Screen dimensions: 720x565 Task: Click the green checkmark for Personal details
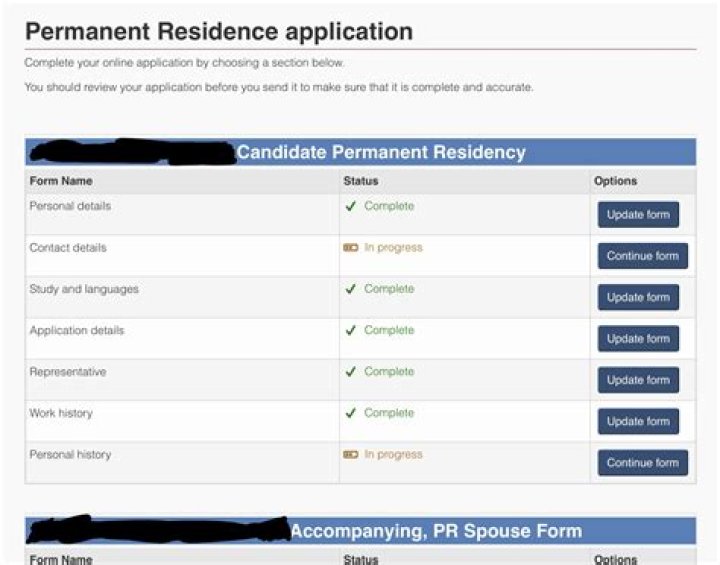click(x=351, y=207)
